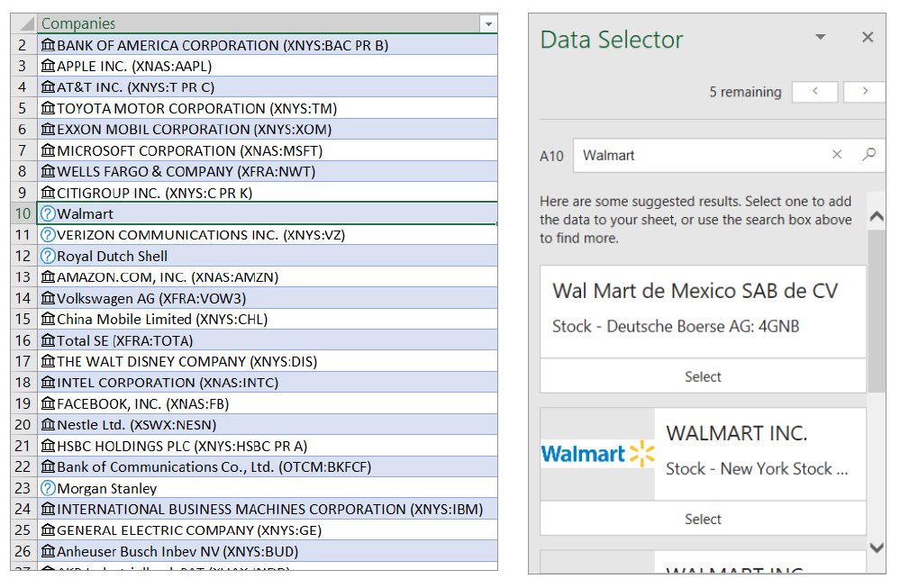Select WALMART INC. New York Stock result
Image resolution: width=900 pixels, height=588 pixels.
pyautogui.click(x=703, y=519)
